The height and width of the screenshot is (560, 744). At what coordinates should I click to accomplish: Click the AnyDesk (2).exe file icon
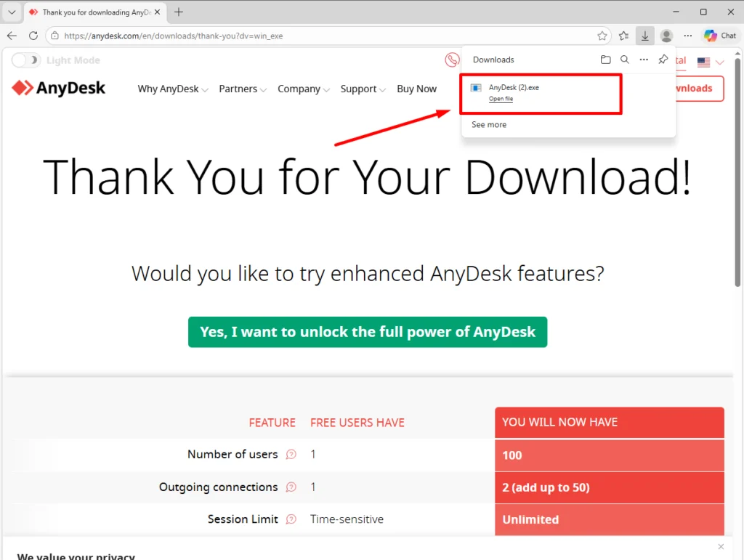476,88
